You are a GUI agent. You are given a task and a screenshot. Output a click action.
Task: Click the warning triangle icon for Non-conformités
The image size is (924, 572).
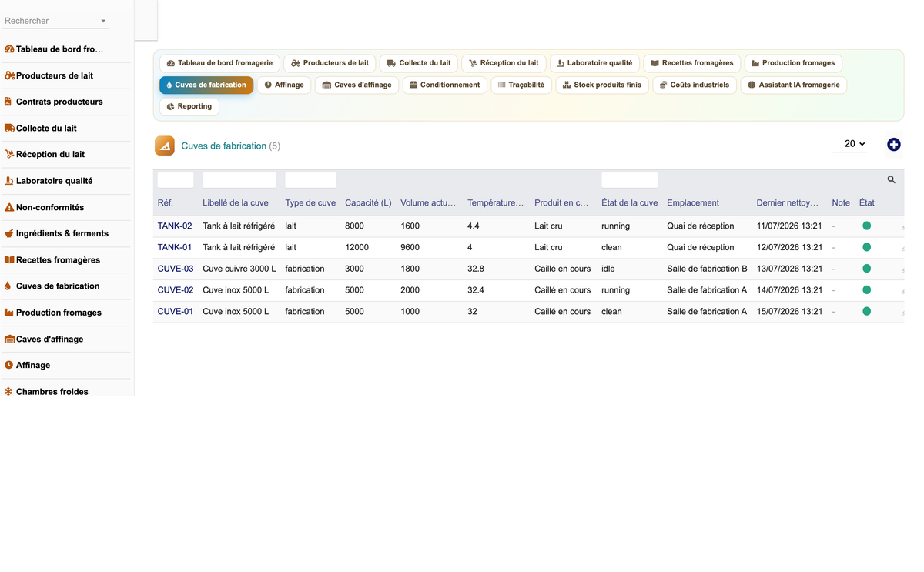point(9,207)
